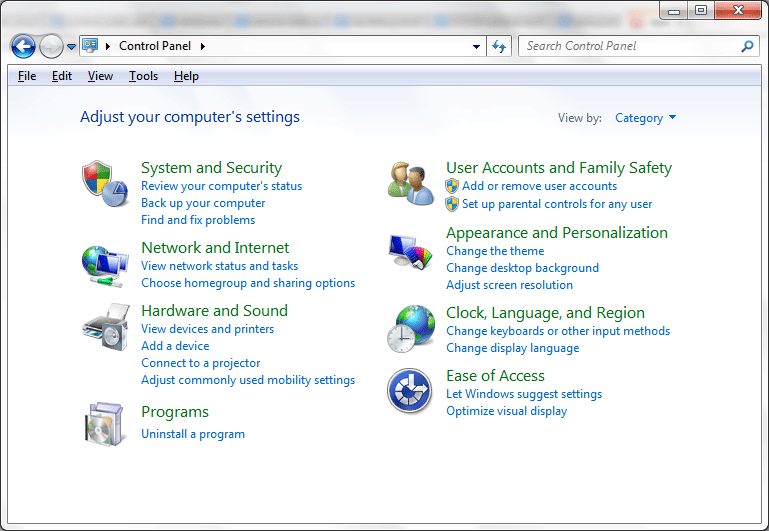Click View network status and tasks

coord(220,266)
